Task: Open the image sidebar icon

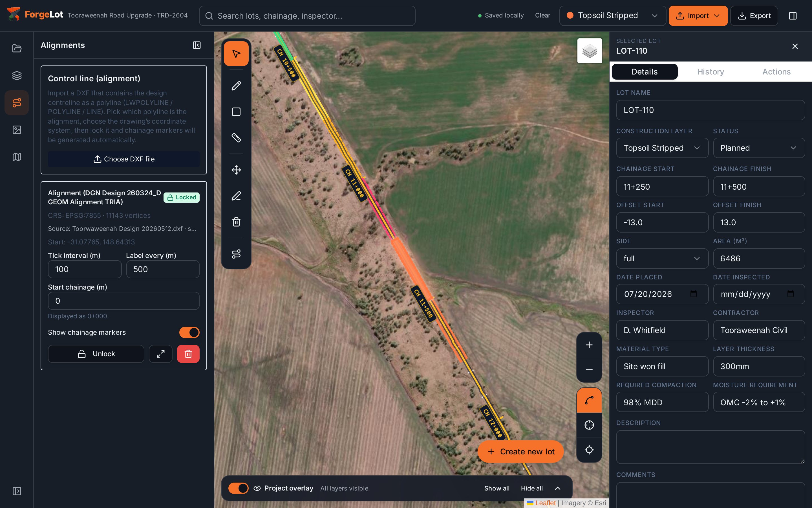Action: [x=17, y=130]
